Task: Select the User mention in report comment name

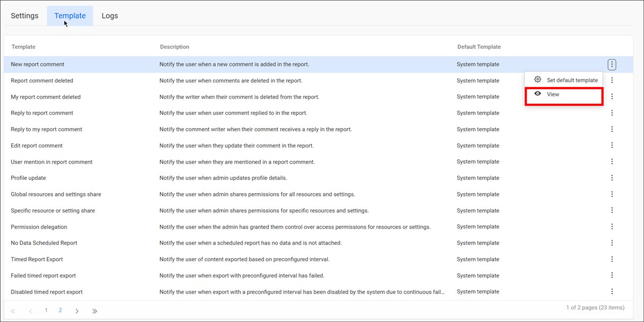Action: click(52, 162)
